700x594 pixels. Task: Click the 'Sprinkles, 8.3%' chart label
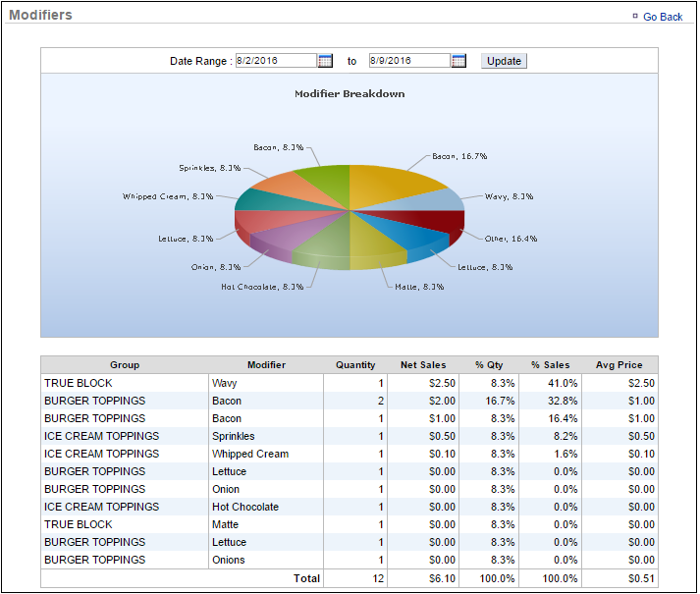(209, 168)
